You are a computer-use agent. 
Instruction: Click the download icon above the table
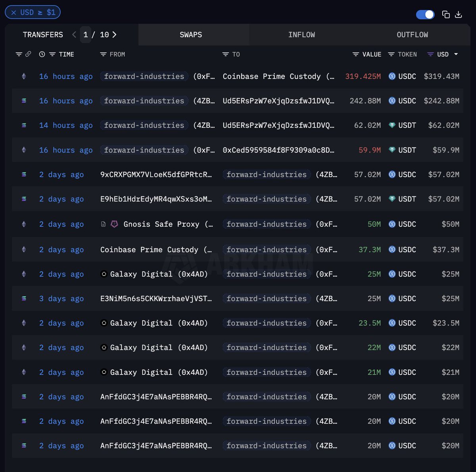click(459, 15)
